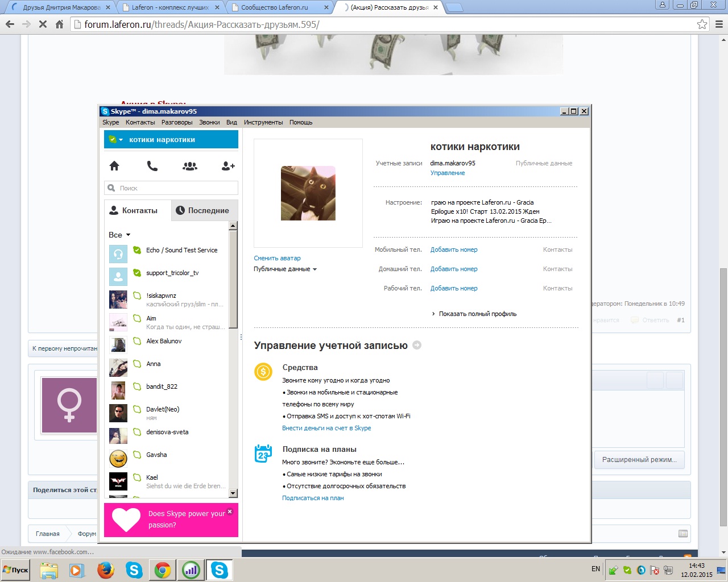Click support_tricolor_tv contact avatar
Viewport: 728px width, 582px height.
(118, 276)
